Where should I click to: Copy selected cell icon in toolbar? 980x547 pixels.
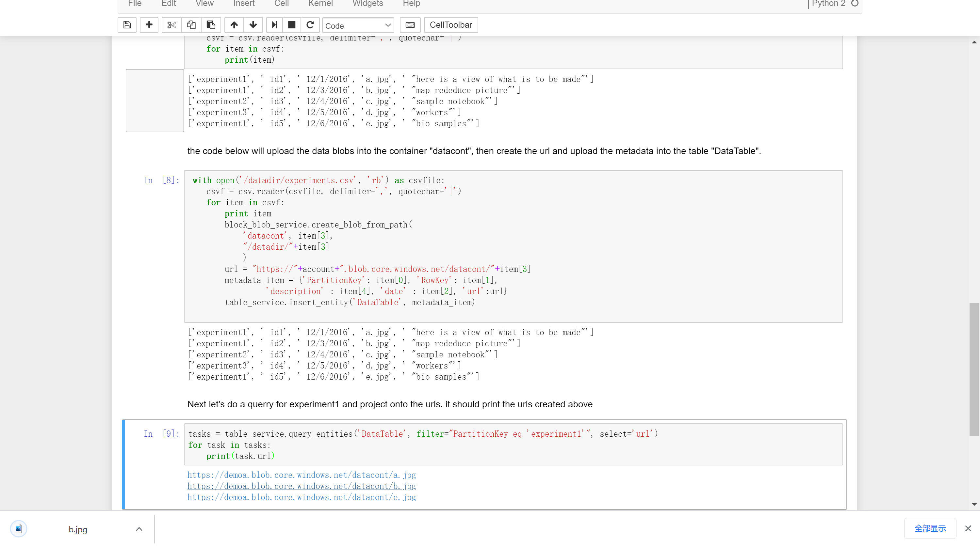(x=191, y=25)
